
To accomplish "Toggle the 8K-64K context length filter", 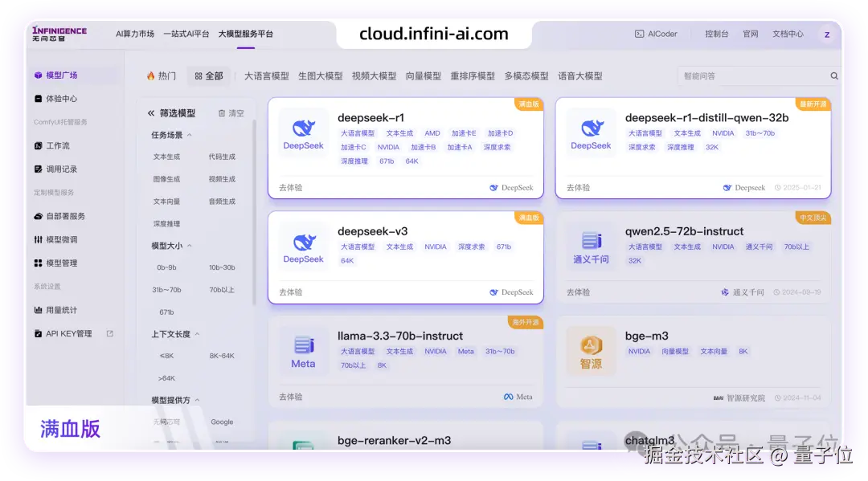I will click(222, 356).
